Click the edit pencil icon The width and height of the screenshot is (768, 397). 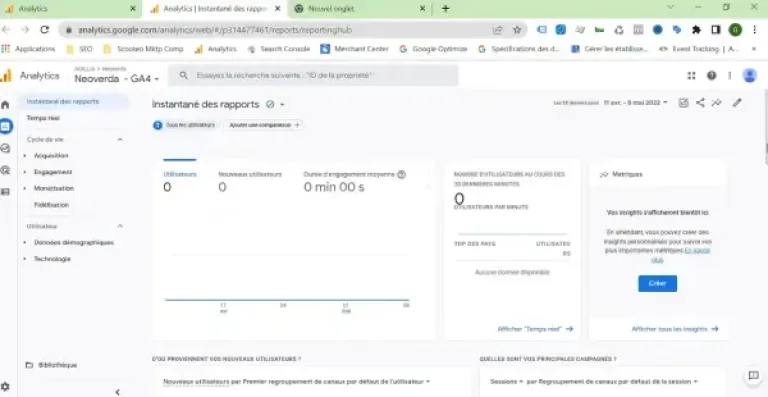pos(737,103)
